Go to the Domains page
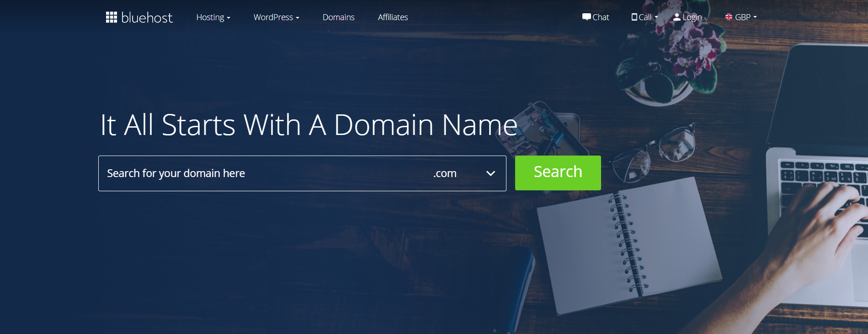 pyautogui.click(x=338, y=17)
